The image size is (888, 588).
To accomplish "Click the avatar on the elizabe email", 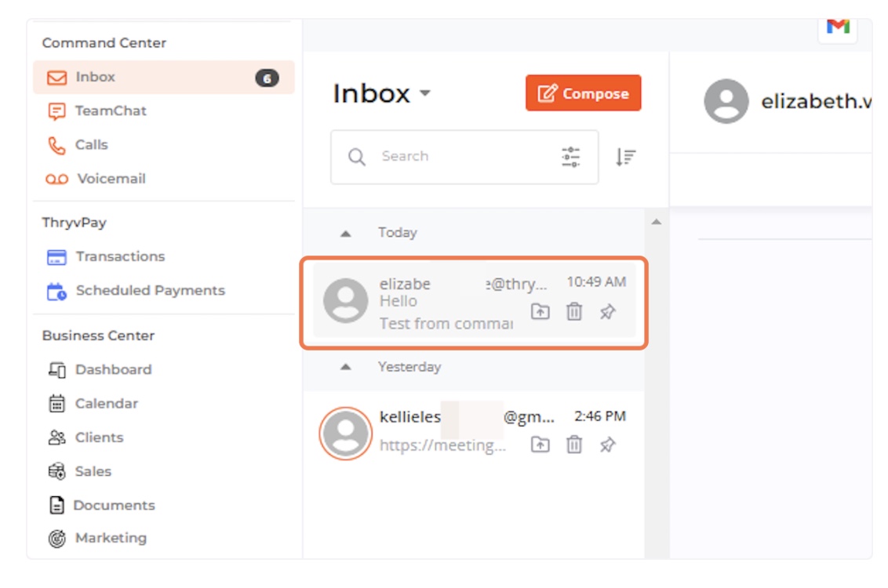I will (x=345, y=300).
